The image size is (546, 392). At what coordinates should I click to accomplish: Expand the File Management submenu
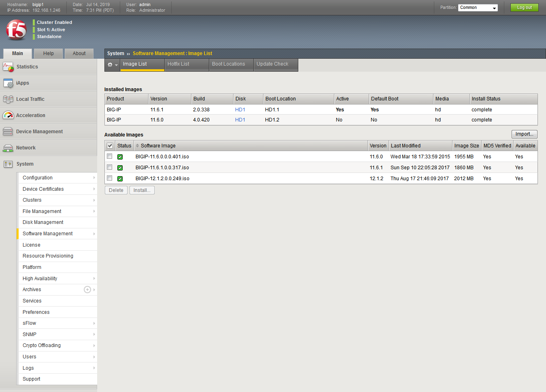[x=94, y=211]
